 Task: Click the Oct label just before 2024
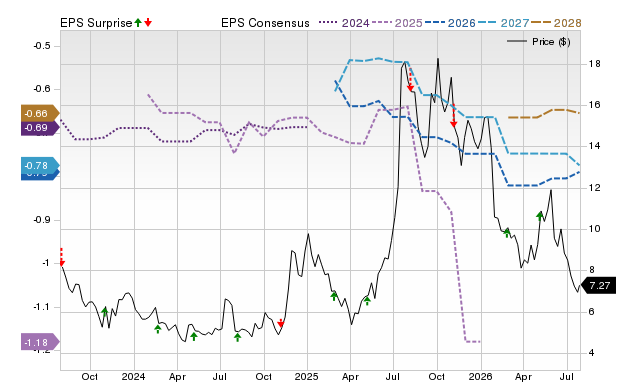[89, 376]
